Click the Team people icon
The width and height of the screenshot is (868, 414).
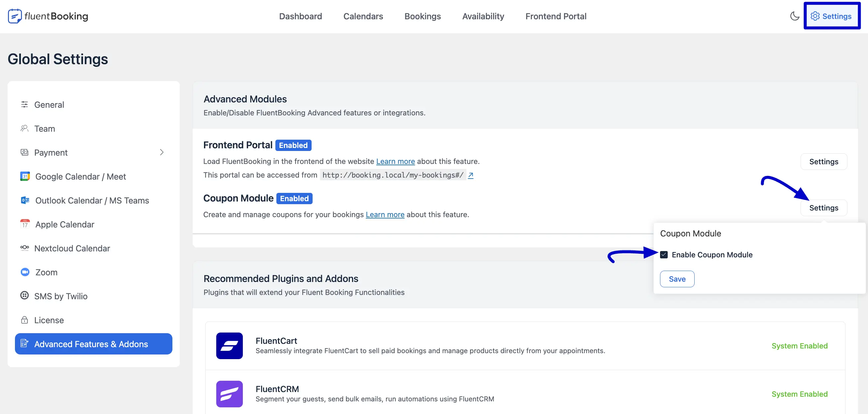pyautogui.click(x=25, y=128)
